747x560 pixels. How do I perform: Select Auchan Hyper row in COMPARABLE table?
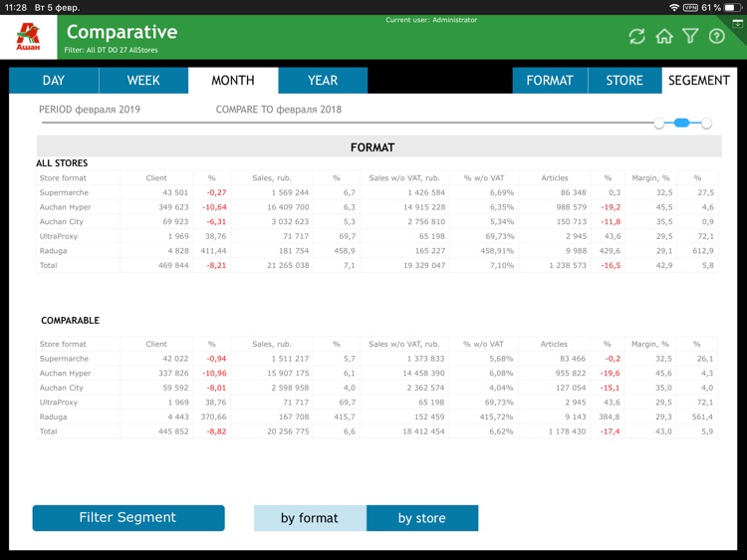[376, 374]
